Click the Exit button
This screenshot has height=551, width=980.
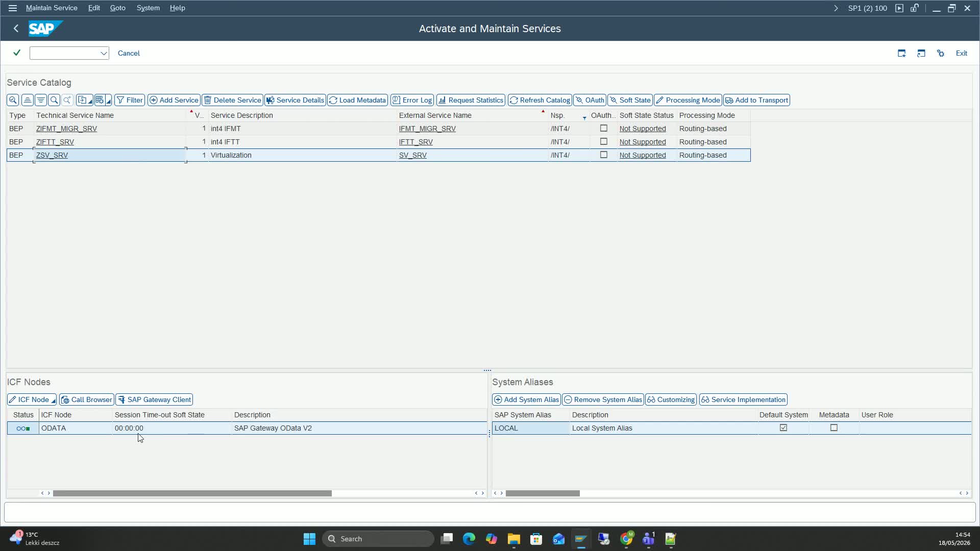click(962, 53)
